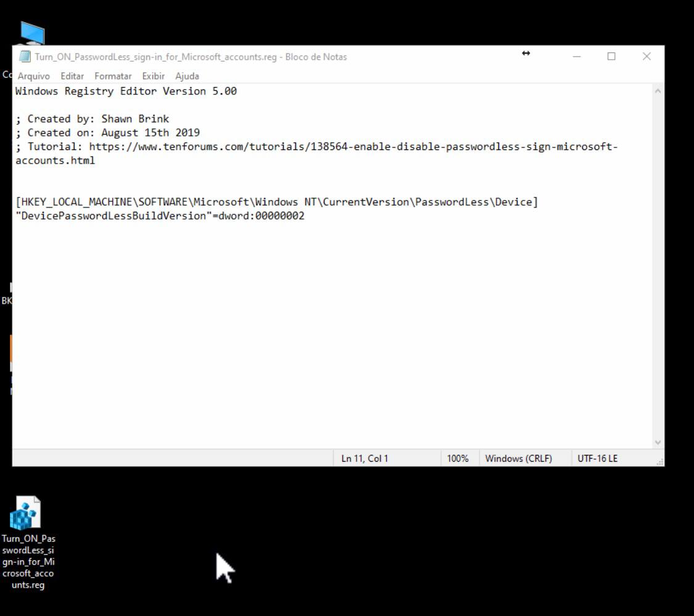This screenshot has width=694, height=616.
Task: Click the HKEY_LOCAL_MACHINE registry key line
Action: [x=276, y=202]
